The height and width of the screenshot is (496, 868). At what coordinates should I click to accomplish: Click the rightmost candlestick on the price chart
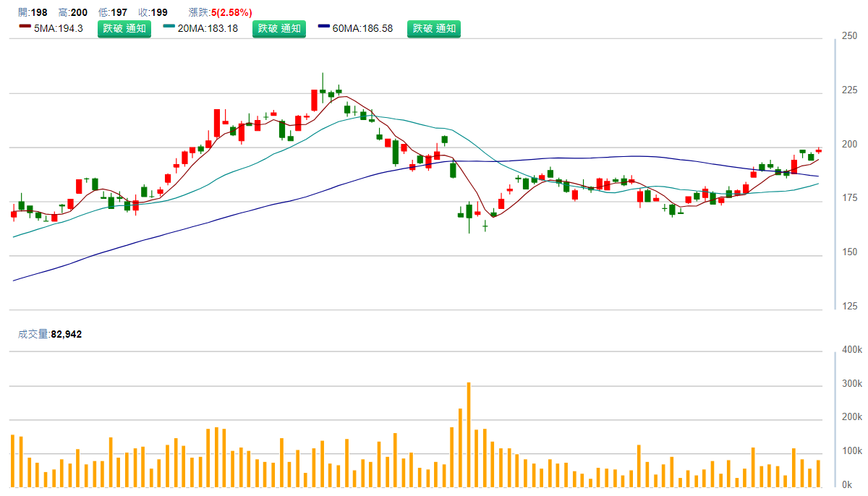[819, 150]
